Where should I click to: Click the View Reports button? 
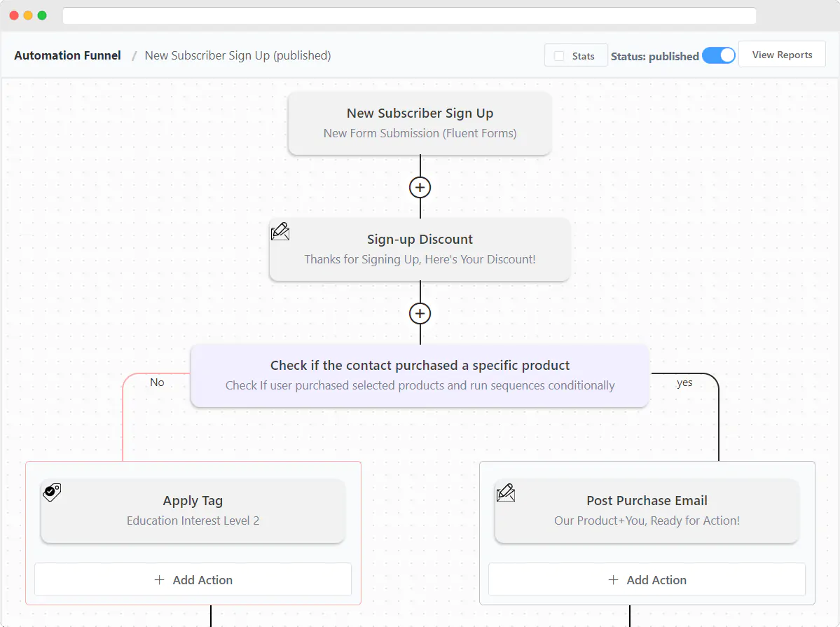[782, 54]
